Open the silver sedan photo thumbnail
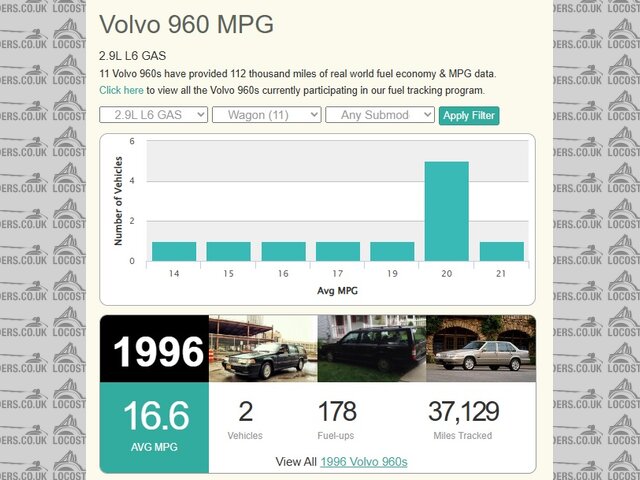640x480 pixels. (x=480, y=349)
